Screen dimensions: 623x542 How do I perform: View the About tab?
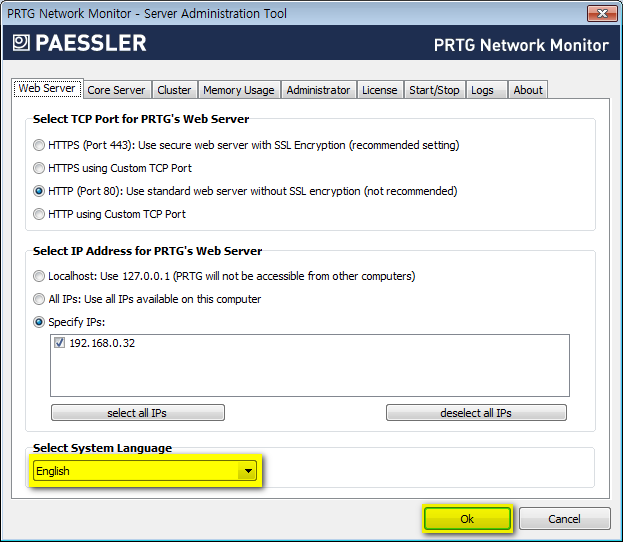[528, 90]
